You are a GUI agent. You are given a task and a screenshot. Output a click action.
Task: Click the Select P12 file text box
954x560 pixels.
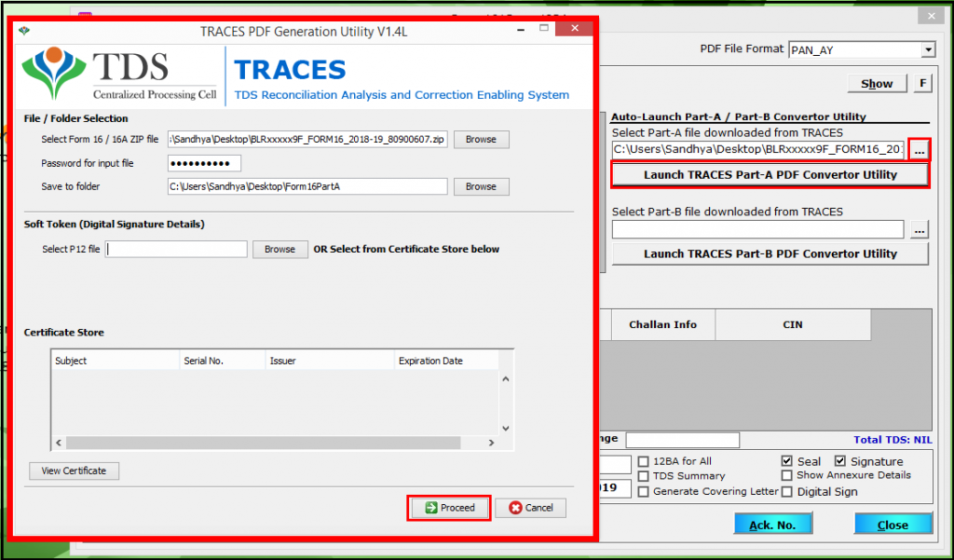(176, 250)
